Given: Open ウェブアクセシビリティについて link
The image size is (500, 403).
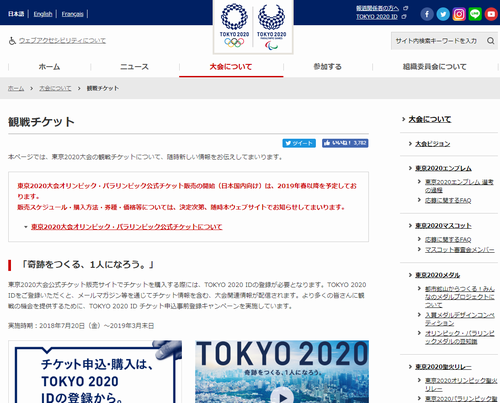Looking at the screenshot, I should coord(62,41).
